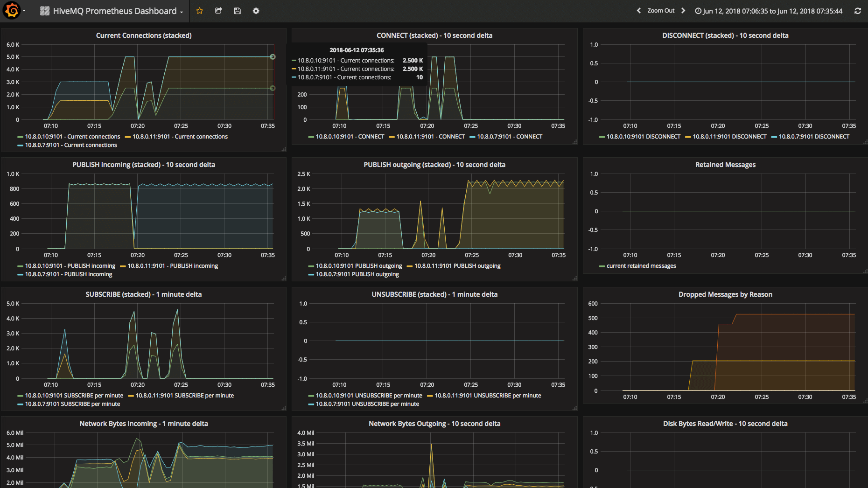Open the PUBLISH incoming panel title menu

pos(144,165)
